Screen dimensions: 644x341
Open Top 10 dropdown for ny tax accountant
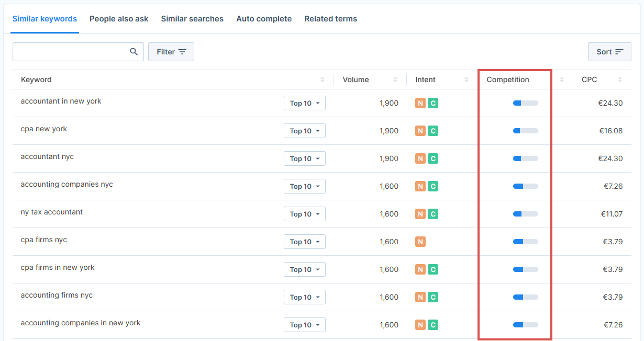point(305,214)
